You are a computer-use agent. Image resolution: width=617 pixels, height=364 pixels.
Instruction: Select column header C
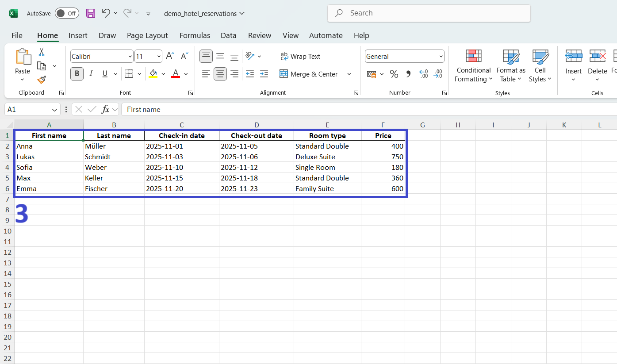point(182,125)
